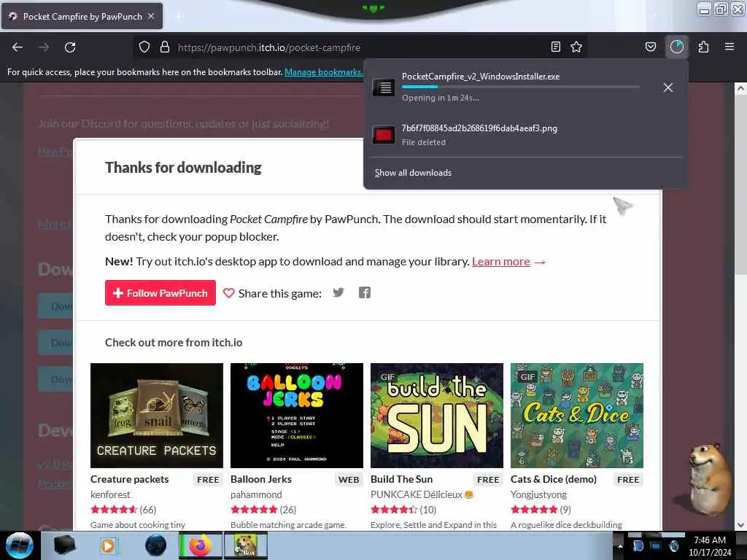Viewport: 747px width, 560px height.
Task: Open the media player taskbar icon
Action: click(108, 545)
